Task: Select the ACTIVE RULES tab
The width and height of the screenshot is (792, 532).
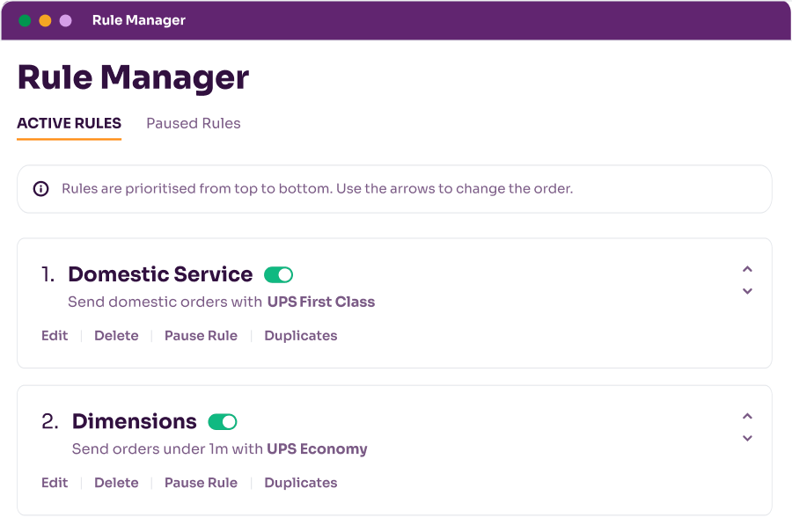Action: 70,123
